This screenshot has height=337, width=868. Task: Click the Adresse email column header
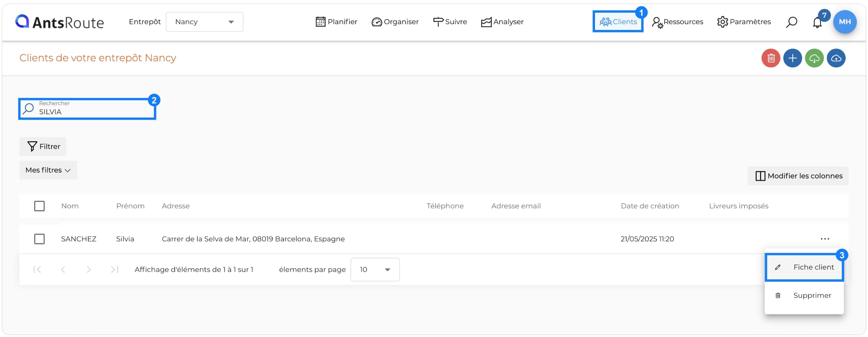click(x=516, y=206)
